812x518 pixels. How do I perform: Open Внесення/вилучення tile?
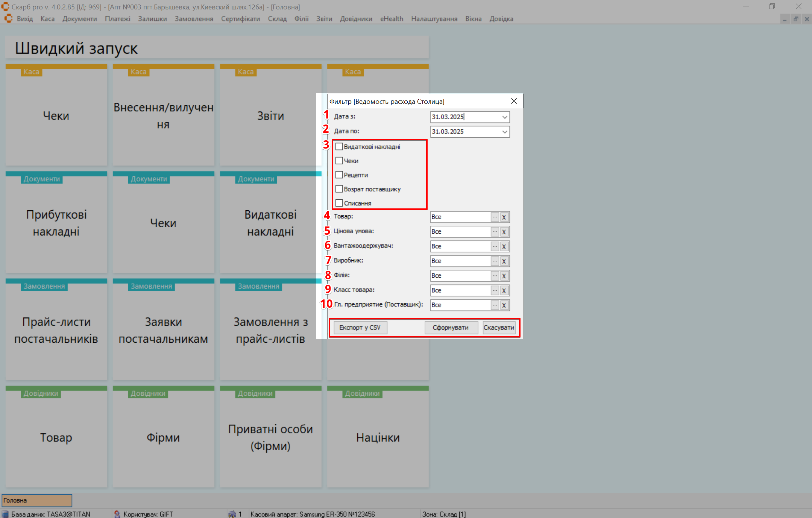164,115
